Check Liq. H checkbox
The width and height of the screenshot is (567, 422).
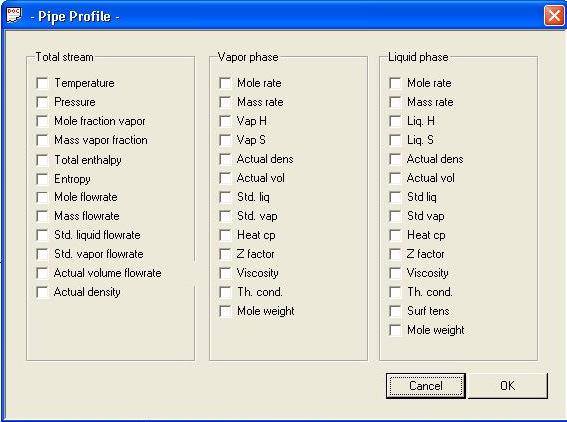pyautogui.click(x=395, y=121)
